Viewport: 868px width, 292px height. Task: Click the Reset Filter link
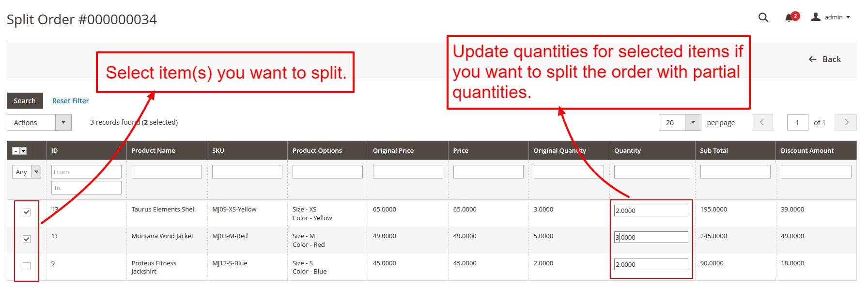point(70,101)
